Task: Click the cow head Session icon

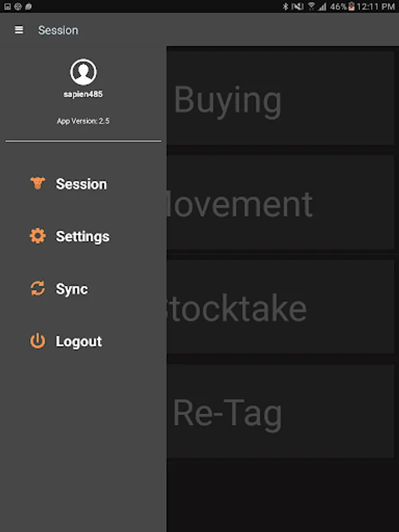Action: 38,183
